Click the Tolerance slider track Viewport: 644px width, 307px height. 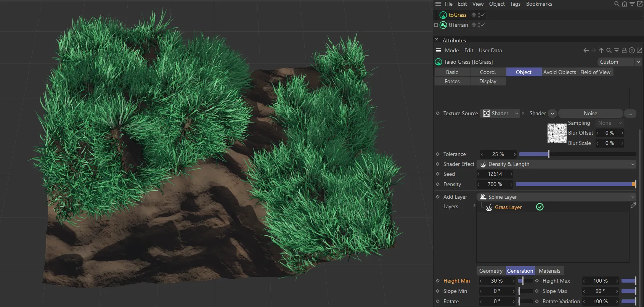pyautogui.click(x=577, y=154)
